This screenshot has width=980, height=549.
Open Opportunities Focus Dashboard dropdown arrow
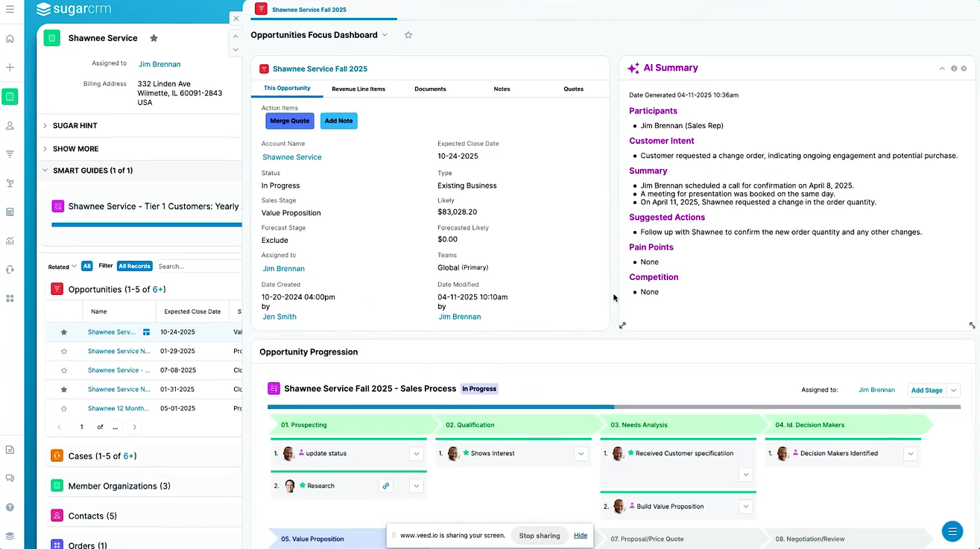coord(385,35)
